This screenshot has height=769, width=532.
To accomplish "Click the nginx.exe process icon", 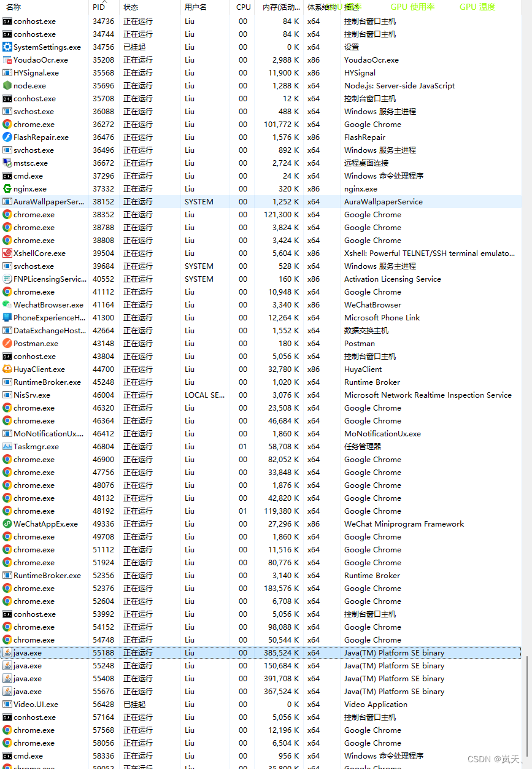I will tap(7, 189).
